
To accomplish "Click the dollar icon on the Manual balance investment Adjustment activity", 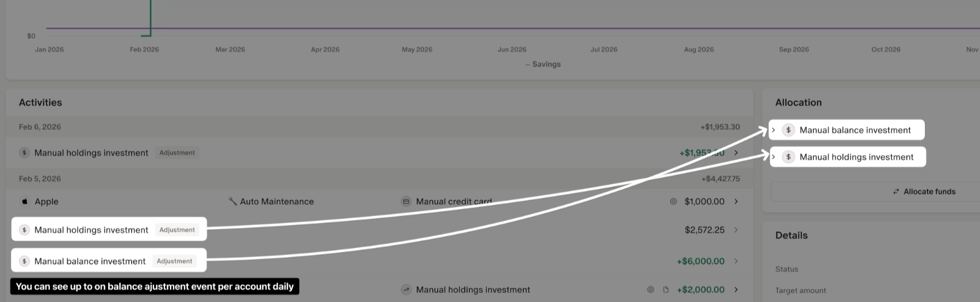I will pyautogui.click(x=24, y=261).
